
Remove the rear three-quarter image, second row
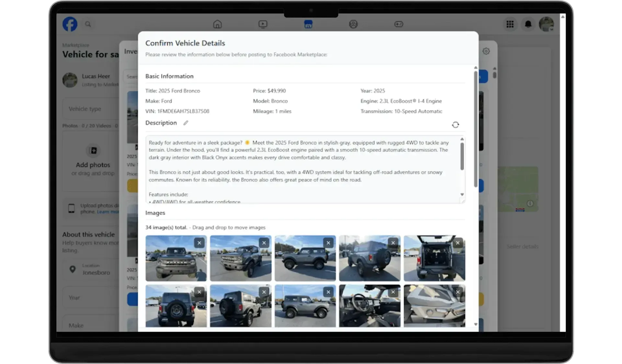pyautogui.click(x=264, y=292)
